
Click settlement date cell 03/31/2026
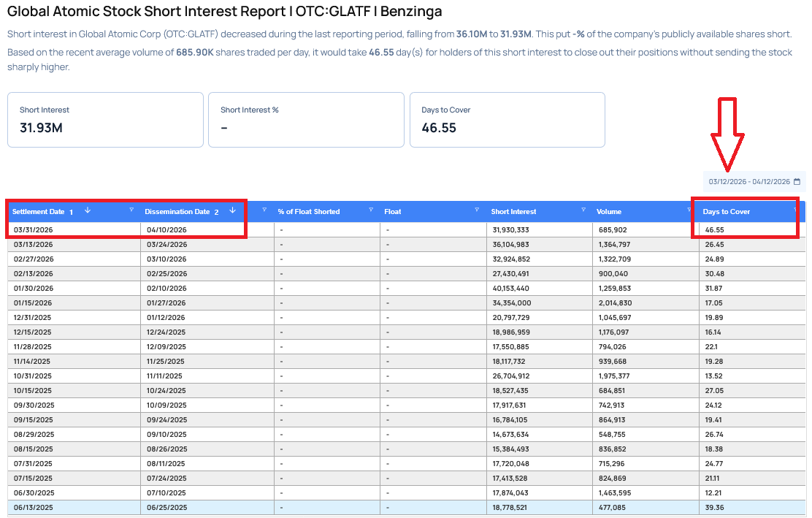(x=33, y=229)
